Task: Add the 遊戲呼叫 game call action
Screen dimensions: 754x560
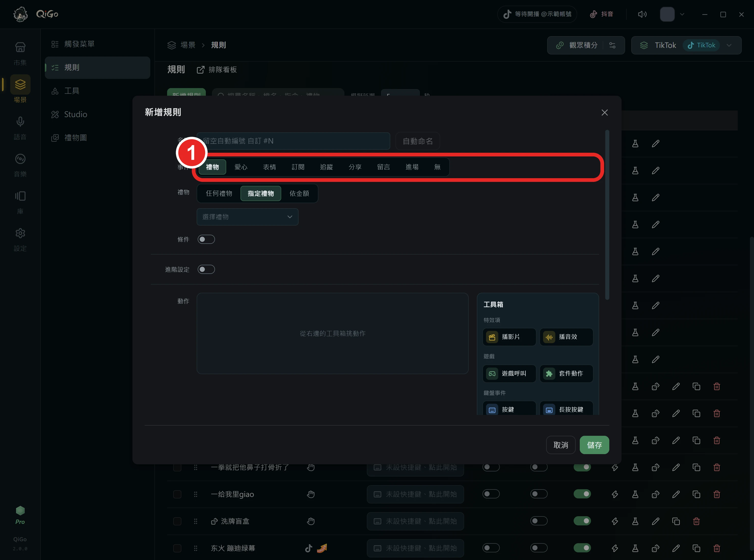Action: coord(509,373)
